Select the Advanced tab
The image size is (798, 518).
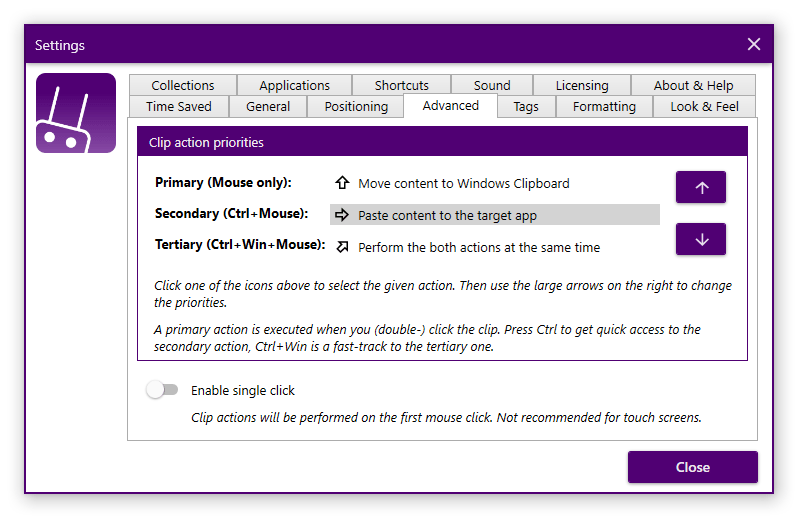coord(450,106)
